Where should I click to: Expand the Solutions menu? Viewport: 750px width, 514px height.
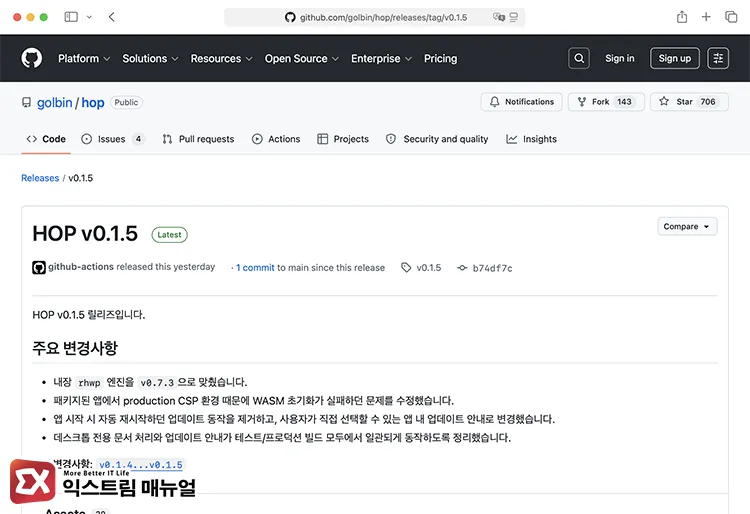(x=150, y=58)
